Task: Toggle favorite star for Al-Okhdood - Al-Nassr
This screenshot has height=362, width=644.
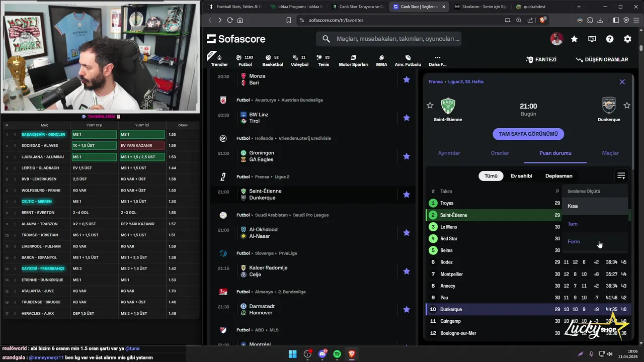Action: click(407, 233)
